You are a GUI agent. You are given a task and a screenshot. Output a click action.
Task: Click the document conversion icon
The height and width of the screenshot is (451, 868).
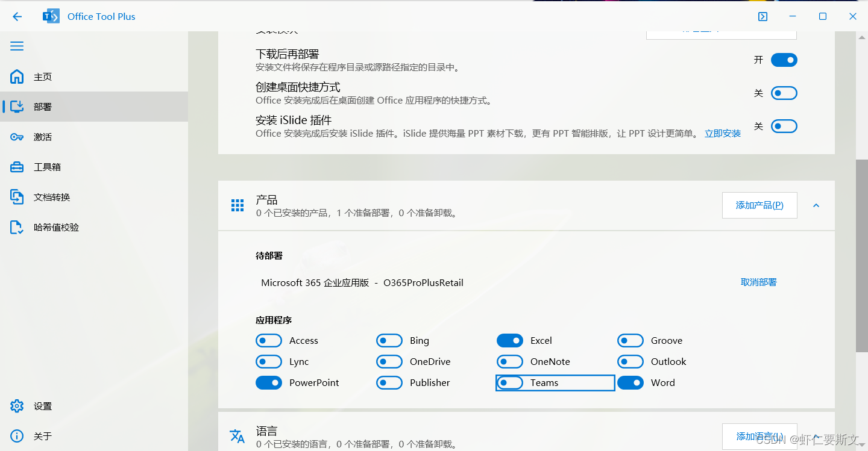point(17,197)
